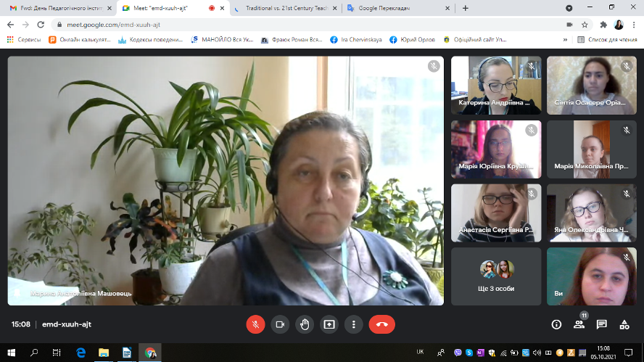Image resolution: width=644 pixels, height=362 pixels.
Task: Click Chrome icon on taskbar
Action: [150, 353]
